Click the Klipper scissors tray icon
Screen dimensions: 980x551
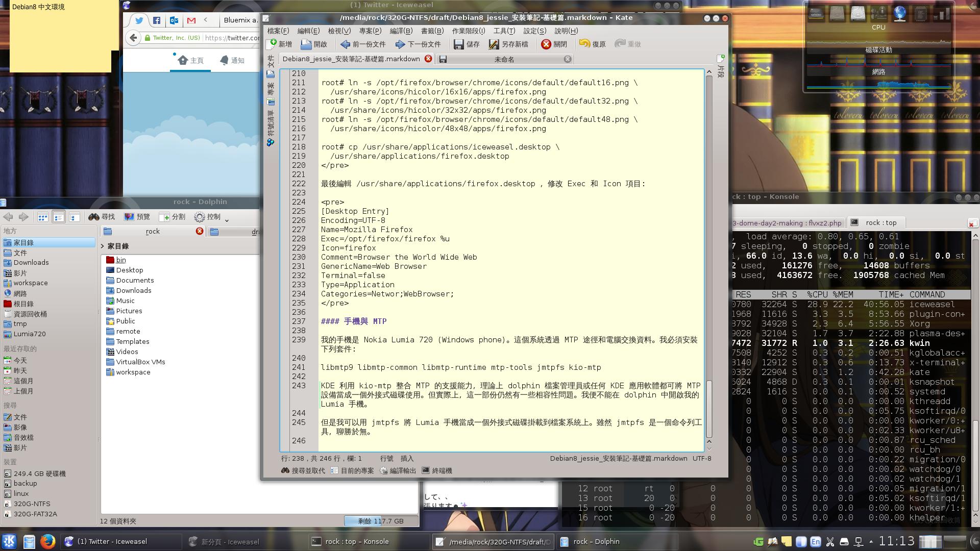[830, 541]
